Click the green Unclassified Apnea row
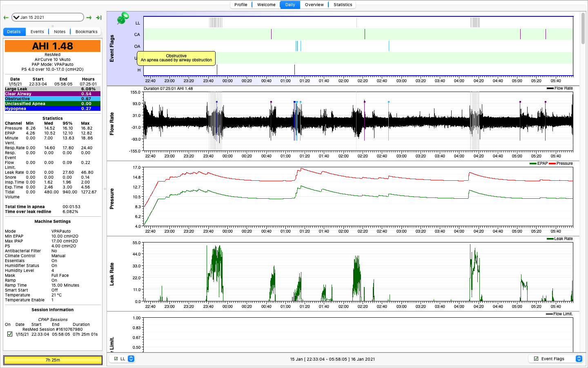 tap(53, 103)
